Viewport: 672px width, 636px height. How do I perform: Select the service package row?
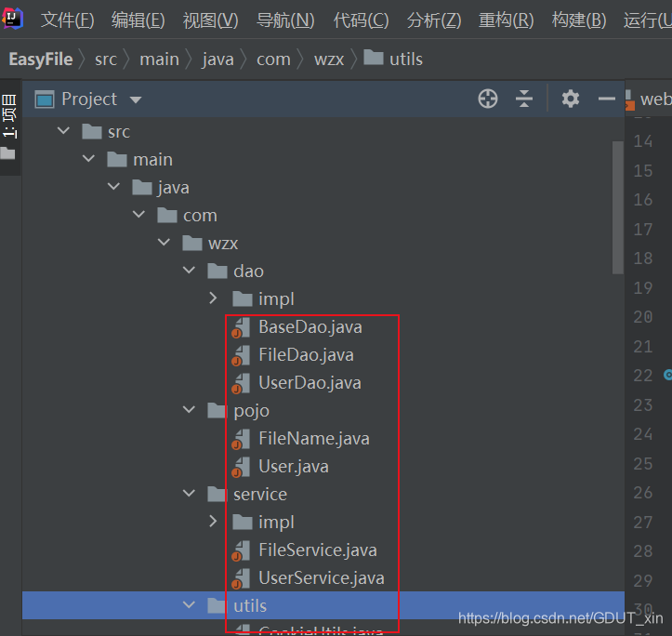click(323, 495)
